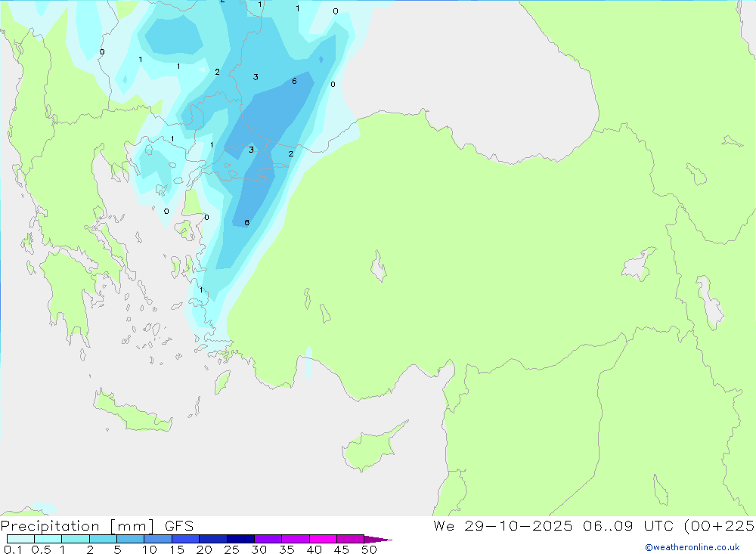Click the 20–25 mm dark blue swatch

(x=213, y=539)
